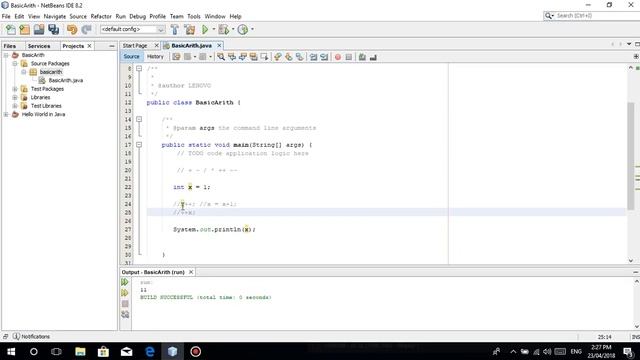Switch to the Services tab
The width and height of the screenshot is (640, 360).
(39, 46)
